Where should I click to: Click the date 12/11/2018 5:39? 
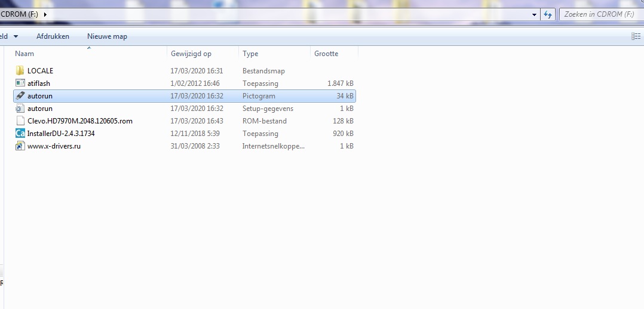tap(195, 134)
